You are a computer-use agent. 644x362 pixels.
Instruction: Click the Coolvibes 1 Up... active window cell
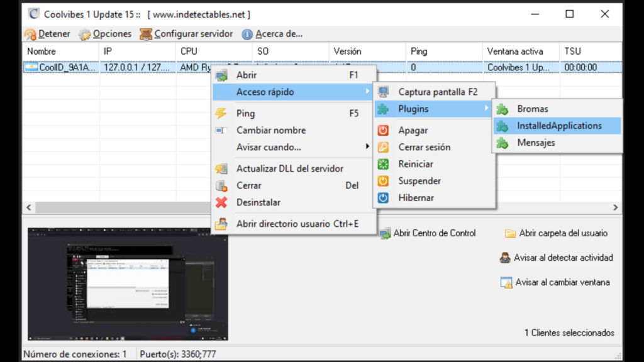pyautogui.click(x=521, y=67)
